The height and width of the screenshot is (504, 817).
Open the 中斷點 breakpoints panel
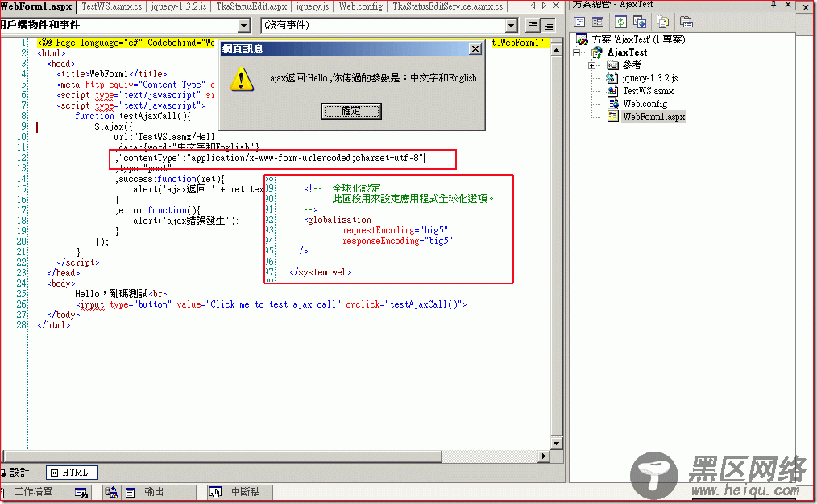point(245,492)
